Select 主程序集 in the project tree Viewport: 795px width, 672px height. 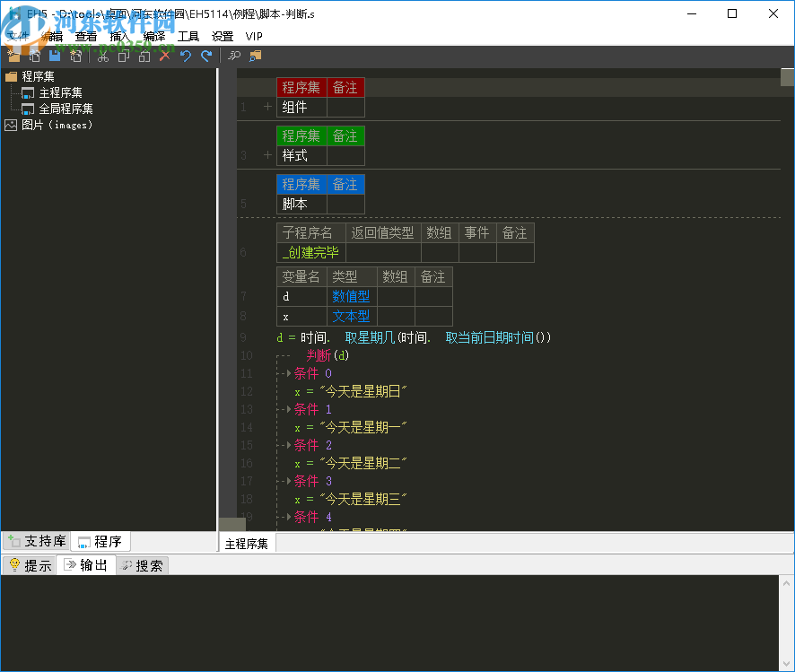(60, 92)
